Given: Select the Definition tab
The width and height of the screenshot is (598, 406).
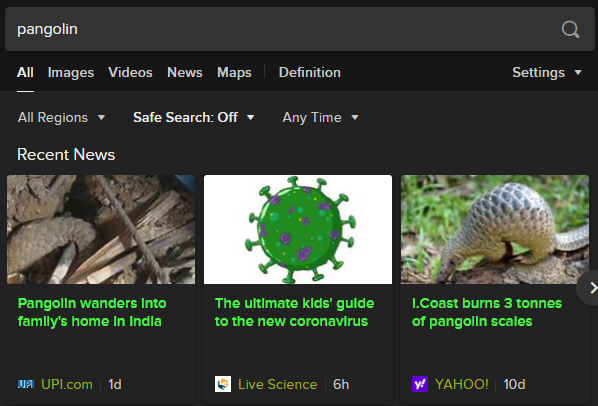Looking at the screenshot, I should [310, 72].
